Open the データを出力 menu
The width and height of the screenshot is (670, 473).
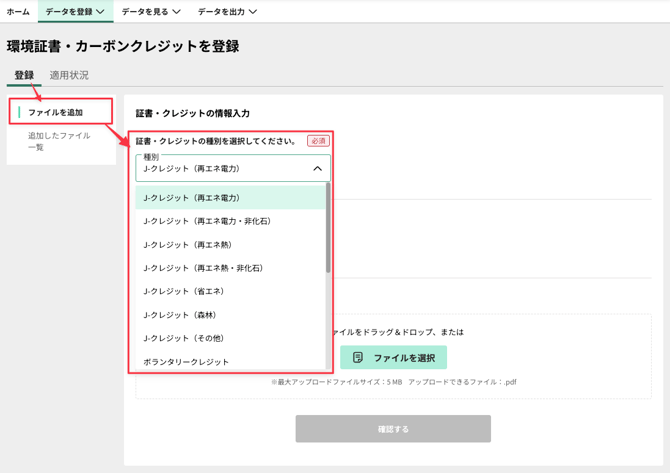227,12
